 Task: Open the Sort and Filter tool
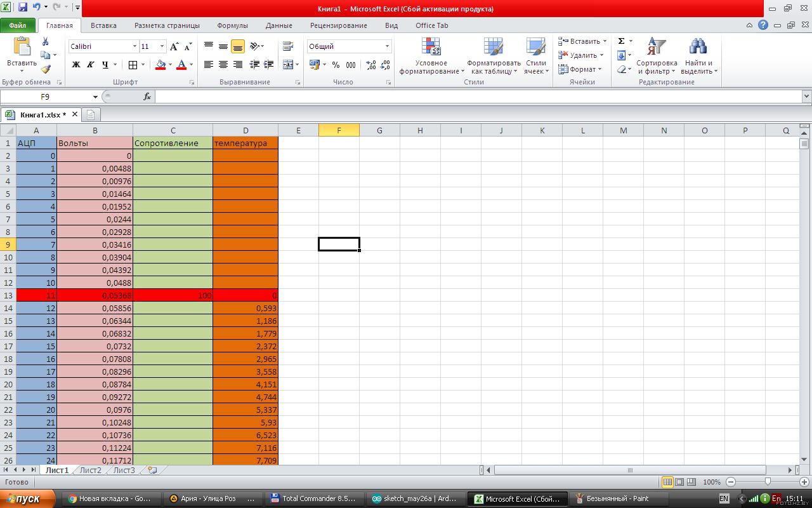point(656,55)
